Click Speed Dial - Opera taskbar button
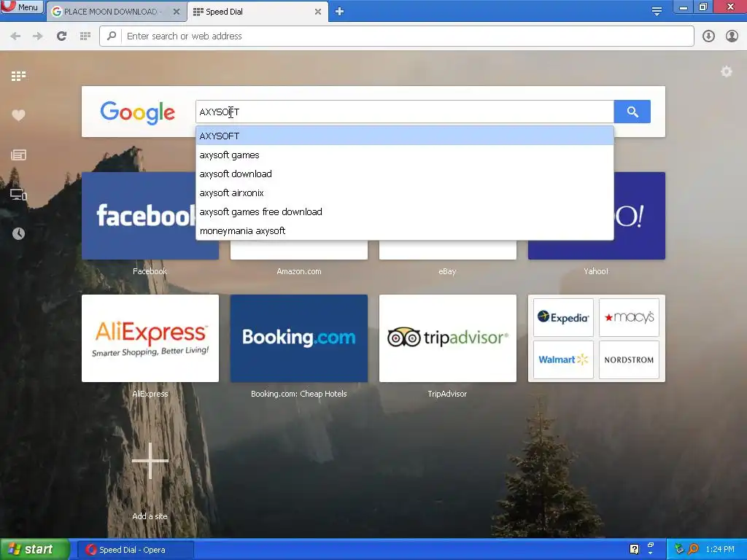The width and height of the screenshot is (747, 560). [135, 550]
